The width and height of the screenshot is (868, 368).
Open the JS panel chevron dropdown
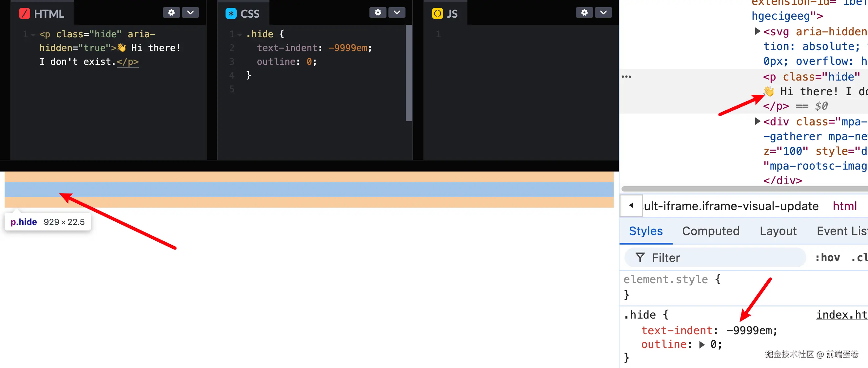(x=603, y=13)
